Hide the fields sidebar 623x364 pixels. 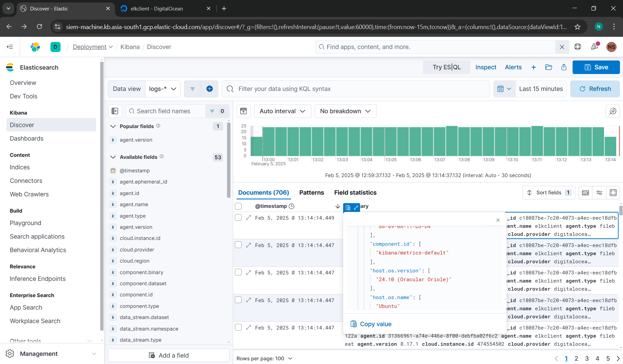(x=115, y=111)
